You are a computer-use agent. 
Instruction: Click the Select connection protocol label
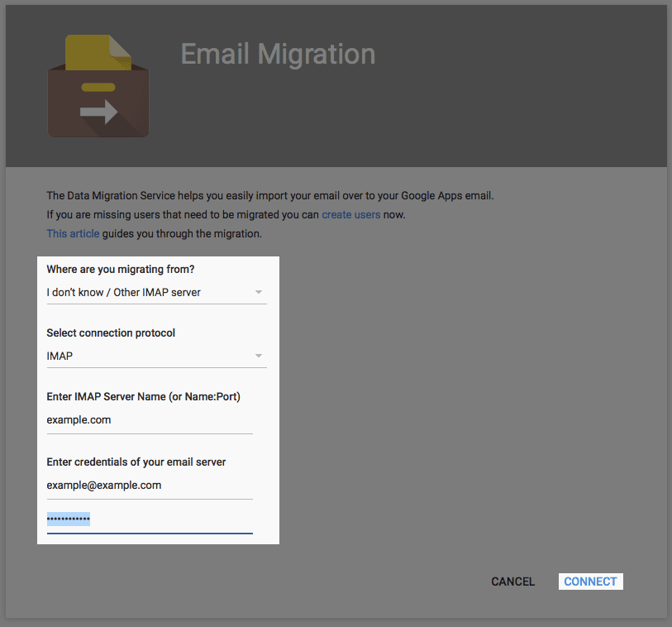click(111, 333)
